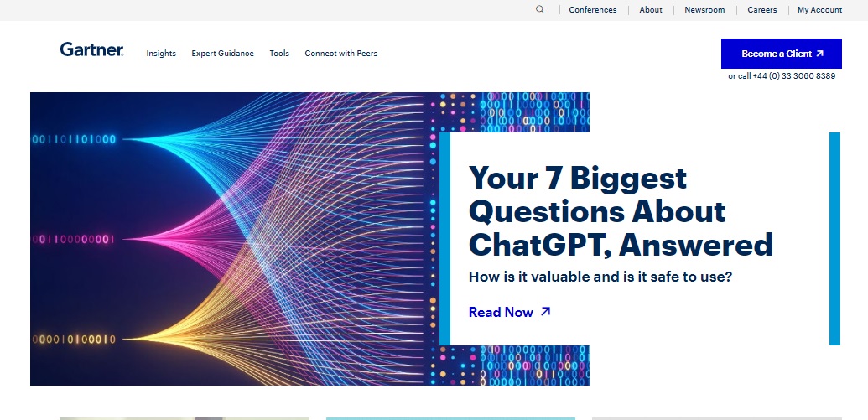Click the Become a Client button

click(x=781, y=54)
